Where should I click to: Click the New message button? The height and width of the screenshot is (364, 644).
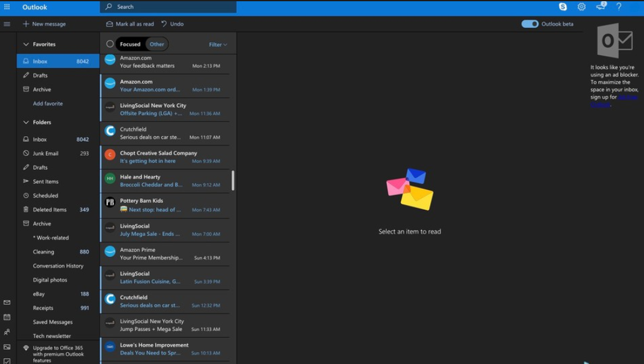[44, 24]
